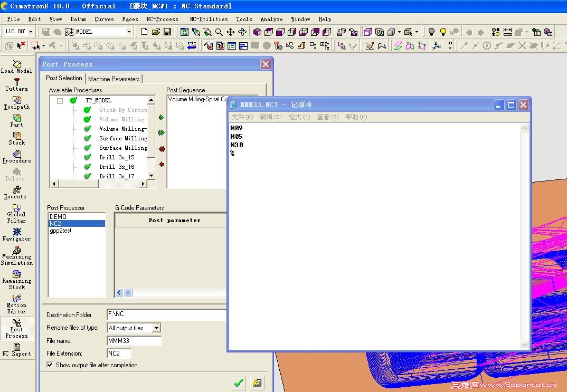This screenshot has width=567, height=392.
Task: Open the Remaining Stock tool
Action: [17, 280]
